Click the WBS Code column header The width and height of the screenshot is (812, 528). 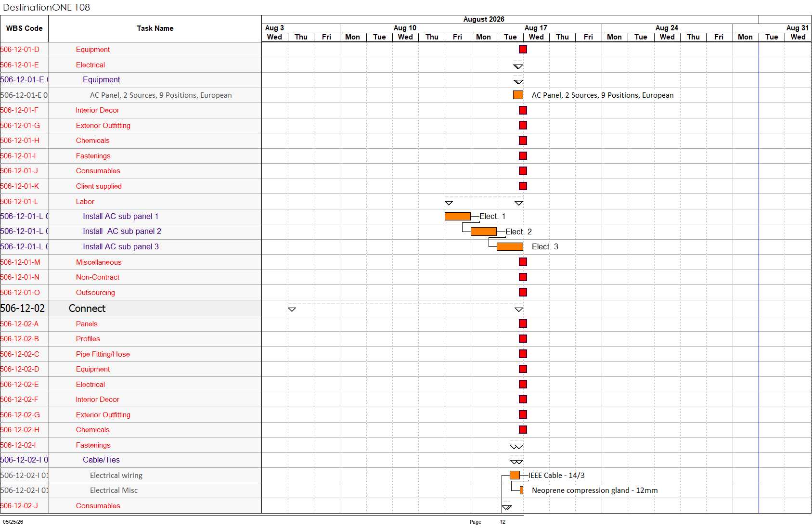point(24,28)
